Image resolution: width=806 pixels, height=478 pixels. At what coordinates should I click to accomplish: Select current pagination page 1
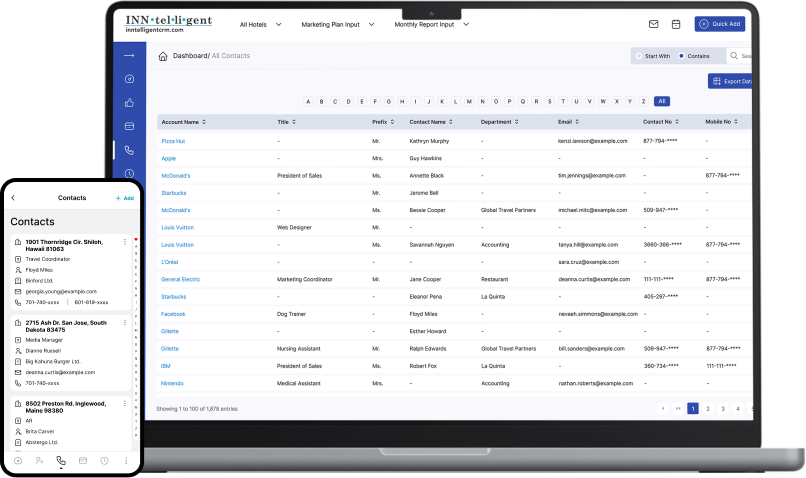[693, 409]
